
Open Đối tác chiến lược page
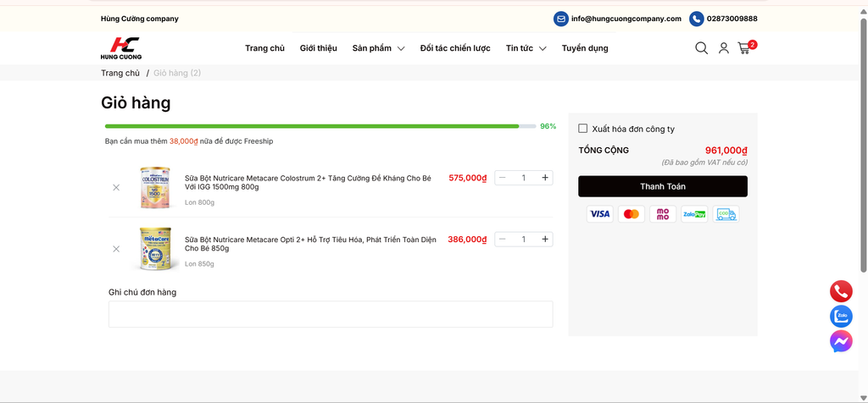(455, 48)
